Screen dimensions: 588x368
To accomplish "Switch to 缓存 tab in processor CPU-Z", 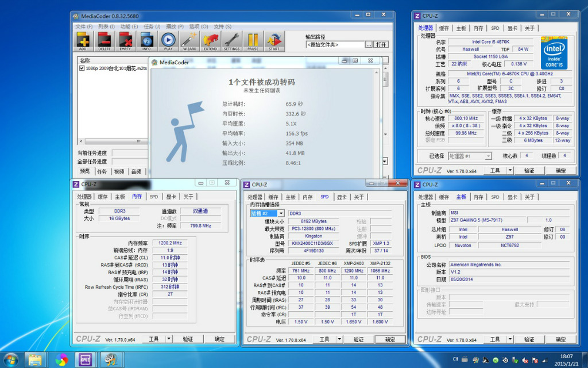I will 444,28.
